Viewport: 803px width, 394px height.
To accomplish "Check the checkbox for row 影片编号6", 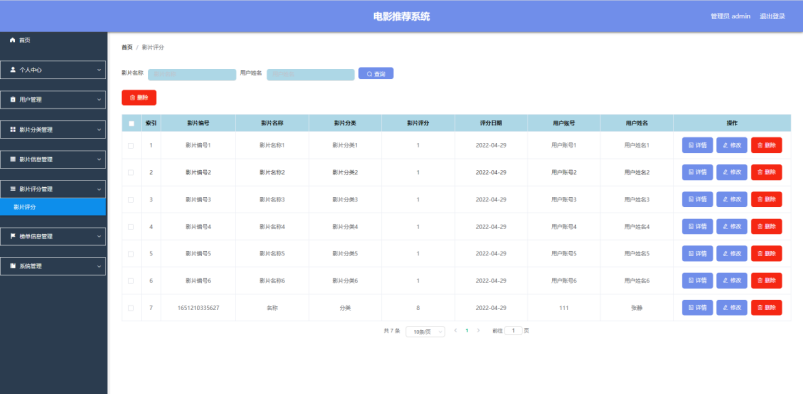I will pos(131,281).
